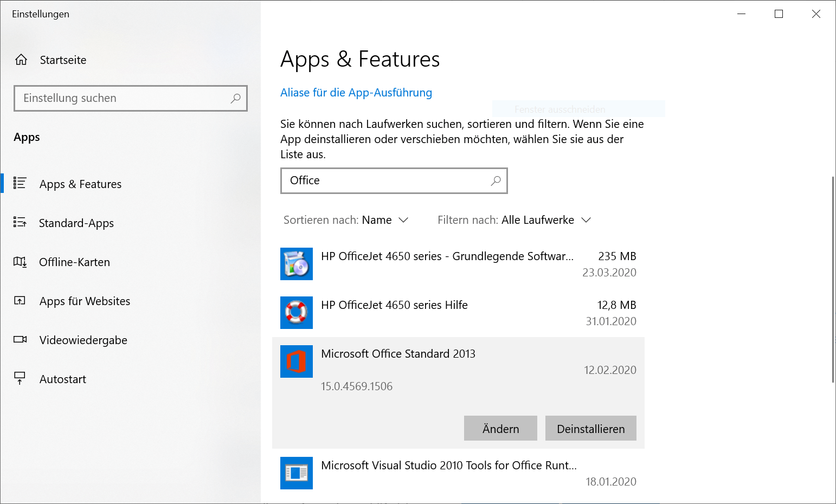836x504 pixels.
Task: Click the 235 MB size value
Action: pyautogui.click(x=617, y=256)
